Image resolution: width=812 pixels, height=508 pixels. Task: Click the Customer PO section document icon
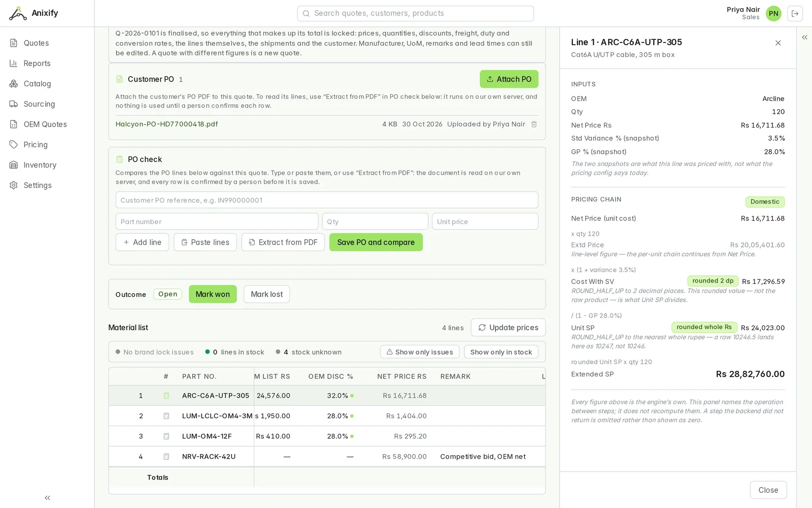[120, 79]
